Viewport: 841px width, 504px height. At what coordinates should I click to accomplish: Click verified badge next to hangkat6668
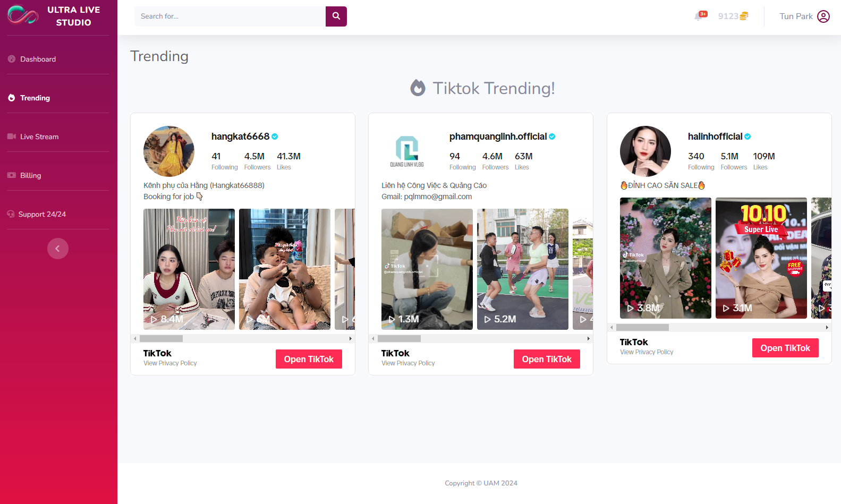pos(275,136)
